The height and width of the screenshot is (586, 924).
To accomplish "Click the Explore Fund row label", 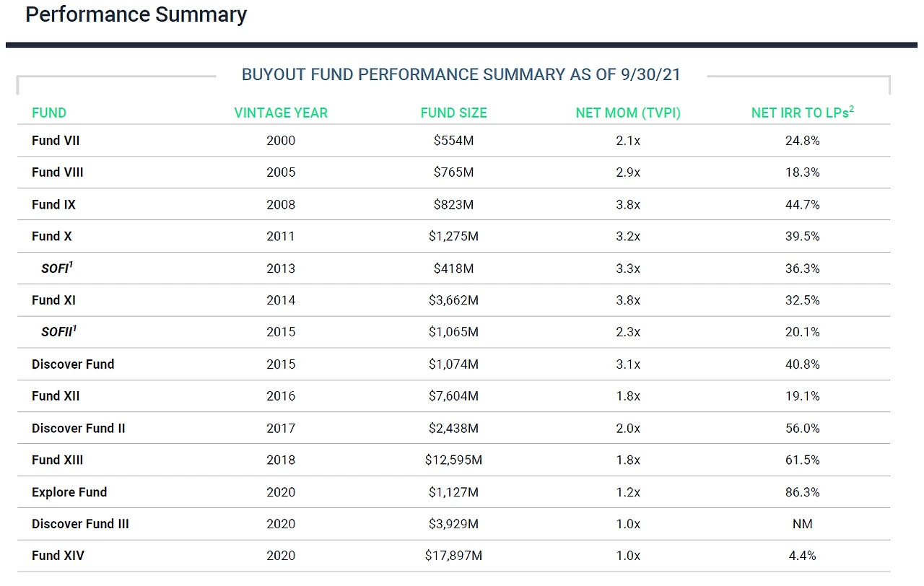I will (69, 492).
